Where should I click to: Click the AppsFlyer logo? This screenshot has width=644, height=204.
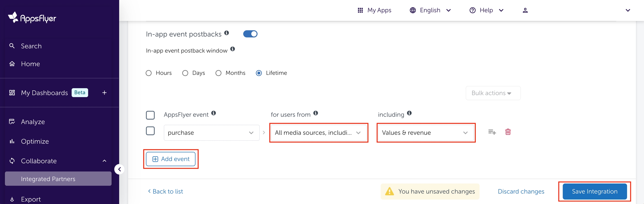coord(32,18)
